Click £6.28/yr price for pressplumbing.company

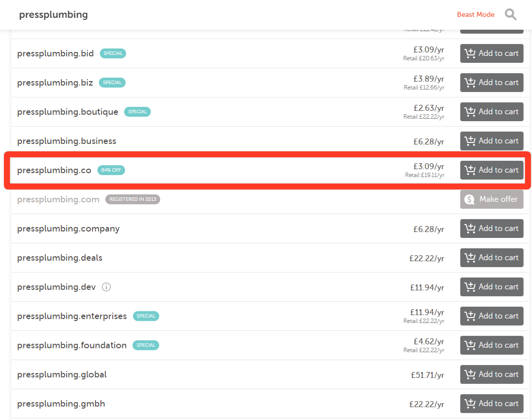429,229
